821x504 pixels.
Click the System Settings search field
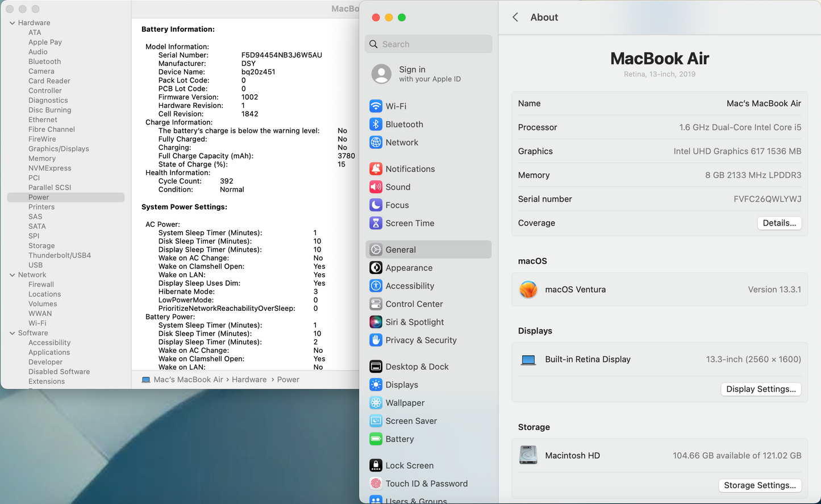(x=428, y=44)
